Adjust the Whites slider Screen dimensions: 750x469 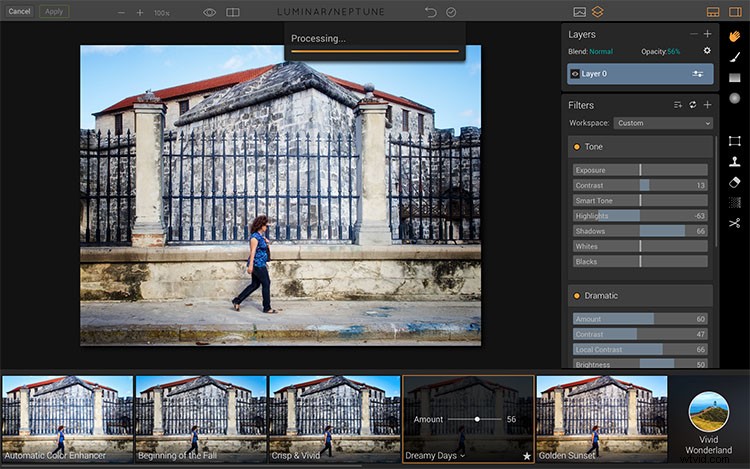[640, 247]
